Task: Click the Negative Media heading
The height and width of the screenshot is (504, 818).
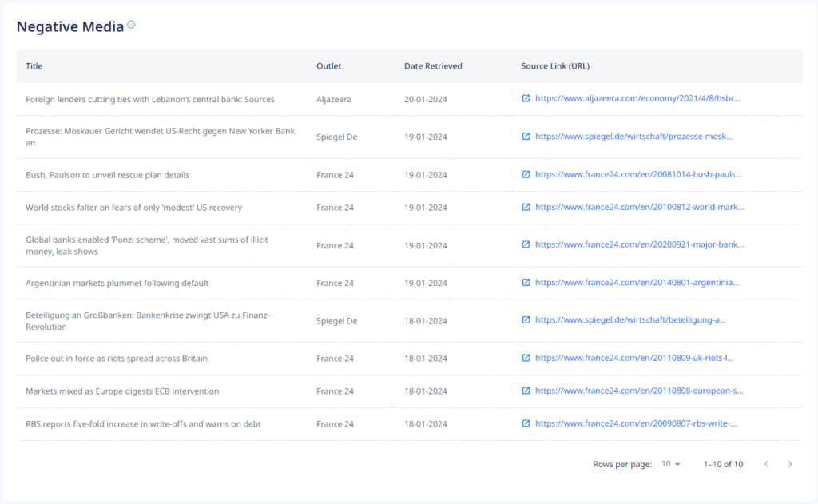Action: coord(70,26)
